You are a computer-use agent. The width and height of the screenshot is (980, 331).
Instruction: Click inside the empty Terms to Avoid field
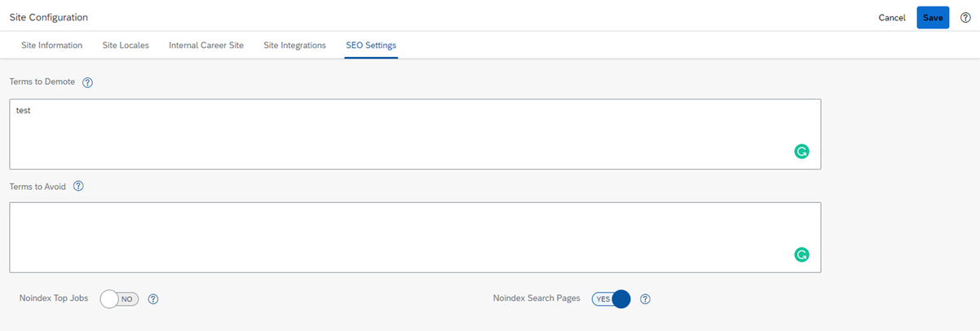(x=415, y=237)
